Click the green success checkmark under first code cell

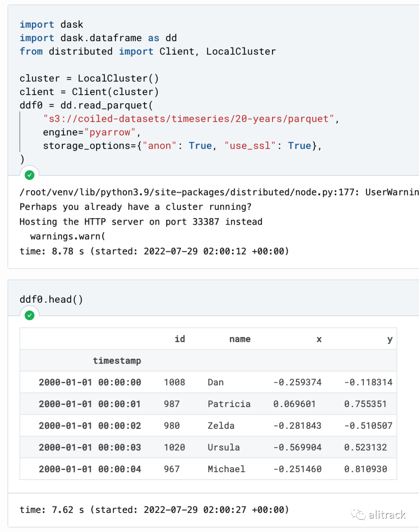(x=29, y=175)
